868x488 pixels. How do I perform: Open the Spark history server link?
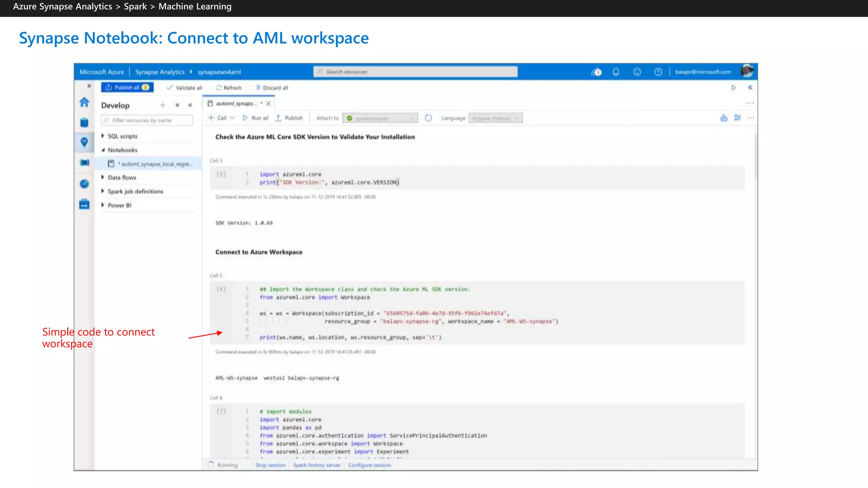pos(317,465)
